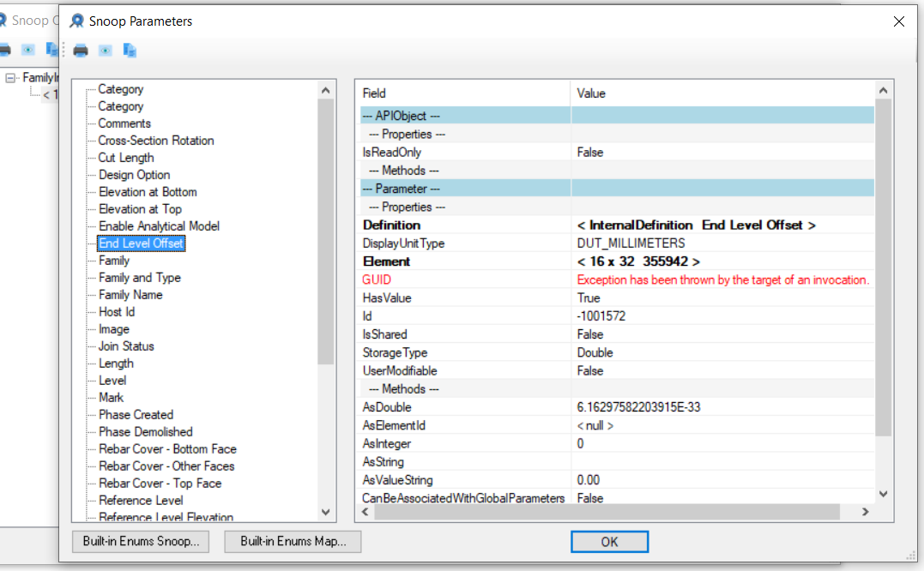Click the Copy icon in Snoop Parameters toolbar

coord(130,51)
